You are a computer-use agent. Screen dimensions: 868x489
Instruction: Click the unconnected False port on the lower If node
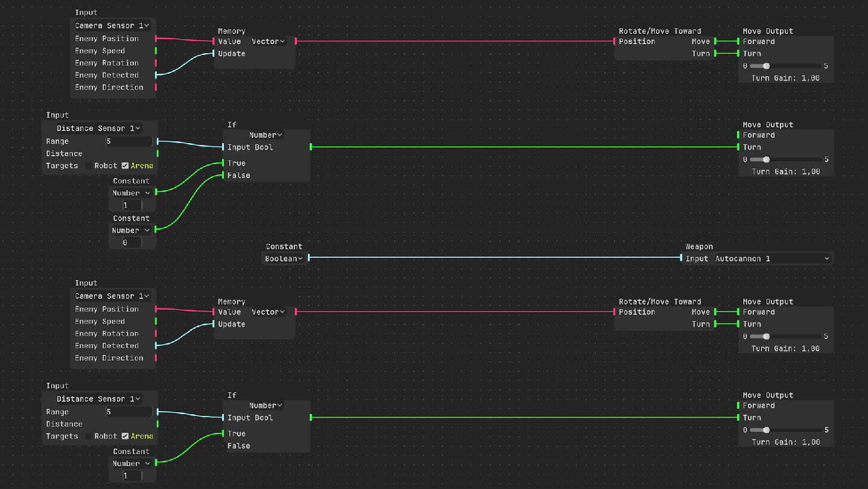point(223,446)
